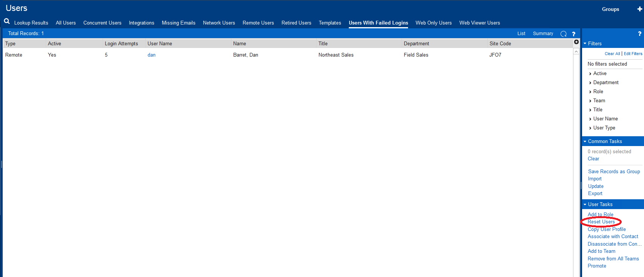The height and width of the screenshot is (277, 644).
Task: Click the Copy User Profile link
Action: [x=607, y=229]
